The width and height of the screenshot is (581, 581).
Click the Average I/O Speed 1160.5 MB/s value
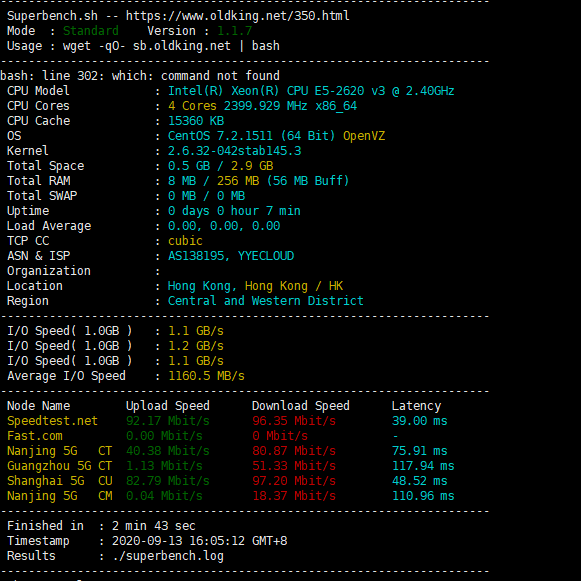(x=206, y=376)
